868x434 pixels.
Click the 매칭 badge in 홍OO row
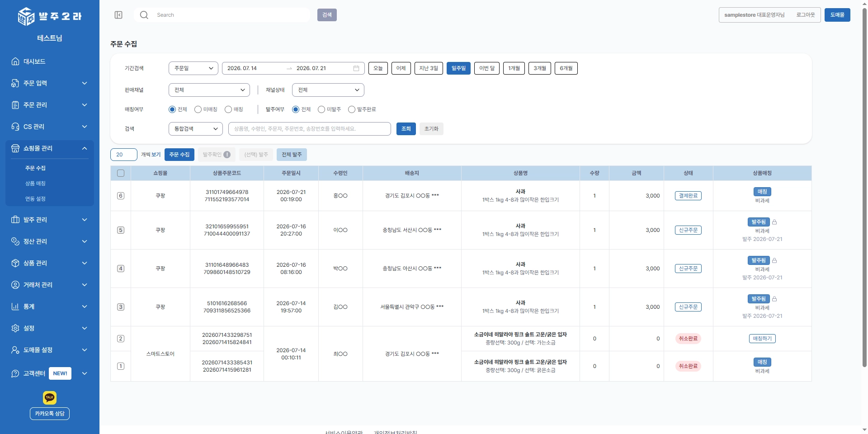762,192
